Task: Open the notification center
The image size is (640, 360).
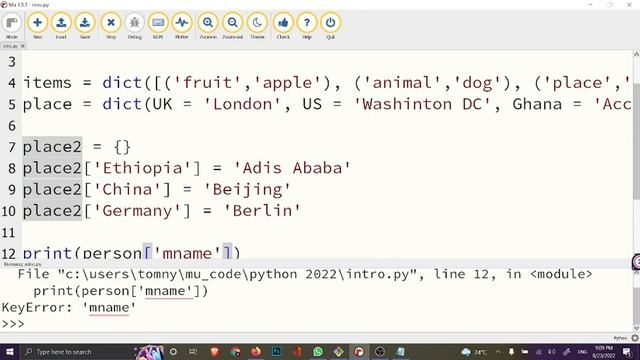Action: point(627,352)
